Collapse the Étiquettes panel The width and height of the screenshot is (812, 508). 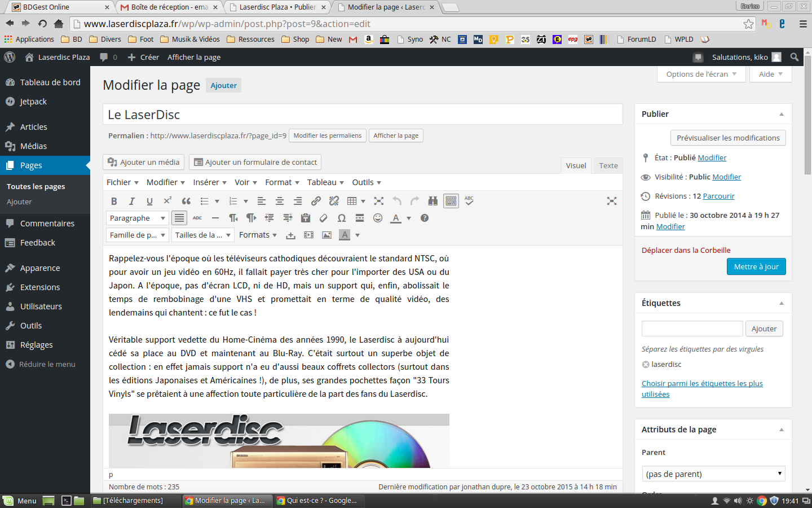pos(782,303)
